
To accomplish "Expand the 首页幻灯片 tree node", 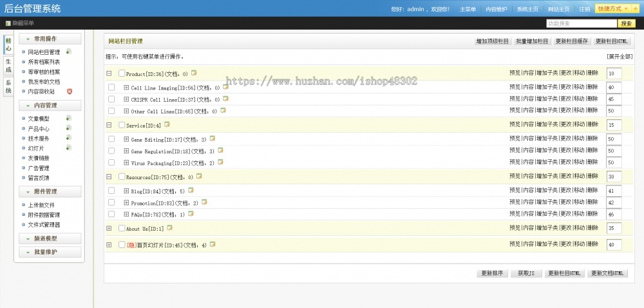I will [x=109, y=245].
